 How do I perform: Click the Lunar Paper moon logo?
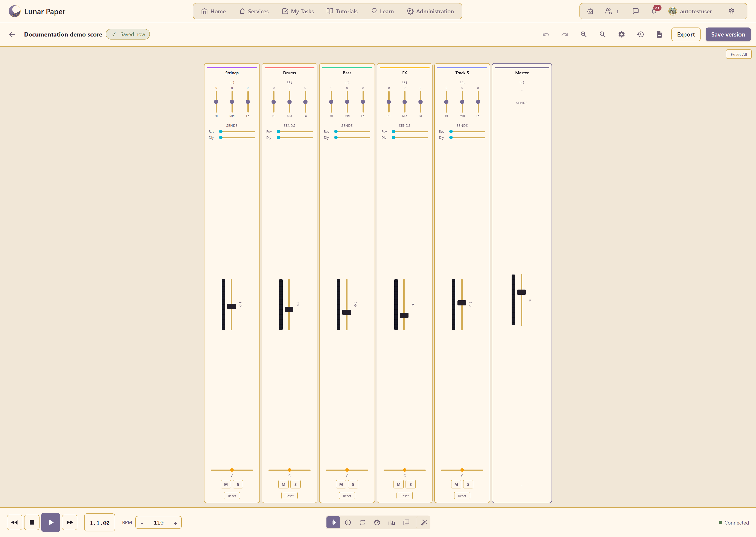(x=15, y=11)
